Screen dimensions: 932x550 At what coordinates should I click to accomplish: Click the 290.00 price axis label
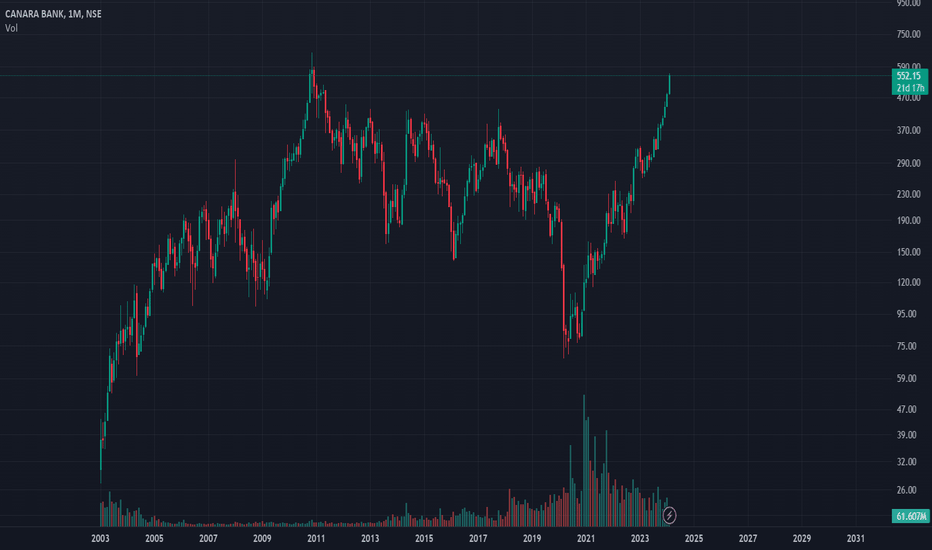(x=909, y=163)
